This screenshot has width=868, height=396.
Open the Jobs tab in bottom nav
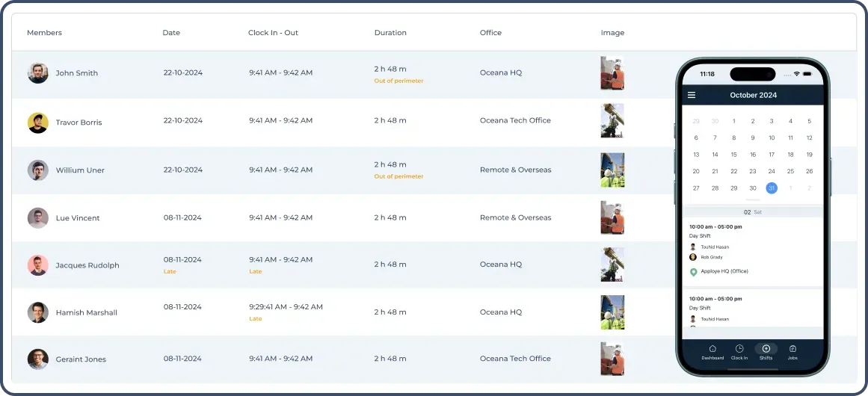[x=792, y=349]
